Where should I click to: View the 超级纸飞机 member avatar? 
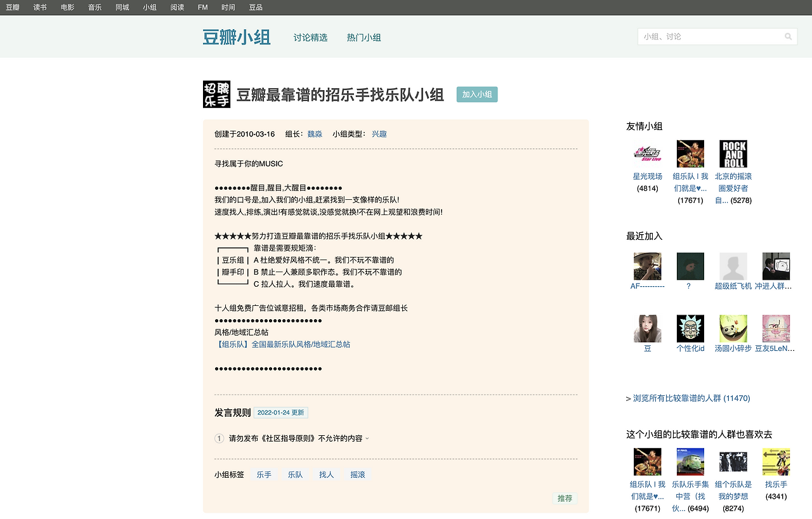(x=733, y=266)
